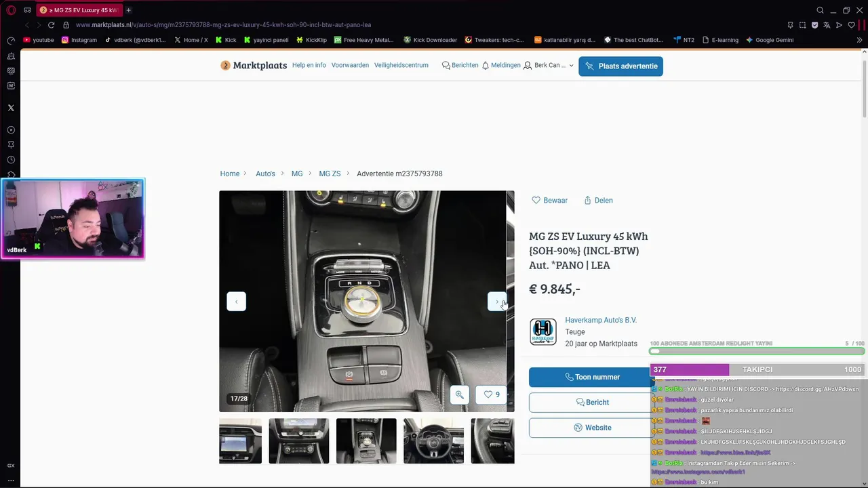Image resolution: width=868 pixels, height=488 pixels.
Task: Open the Kick bookmark
Action: point(226,40)
